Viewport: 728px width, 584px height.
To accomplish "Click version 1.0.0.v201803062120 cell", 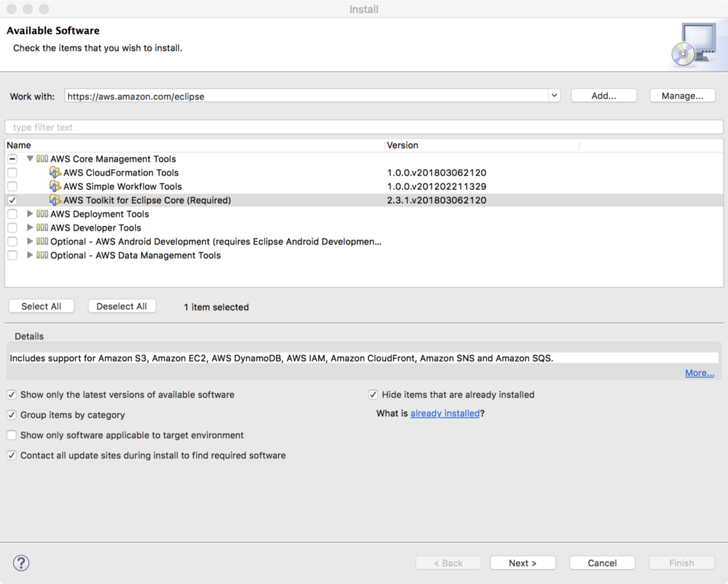I will (x=436, y=172).
